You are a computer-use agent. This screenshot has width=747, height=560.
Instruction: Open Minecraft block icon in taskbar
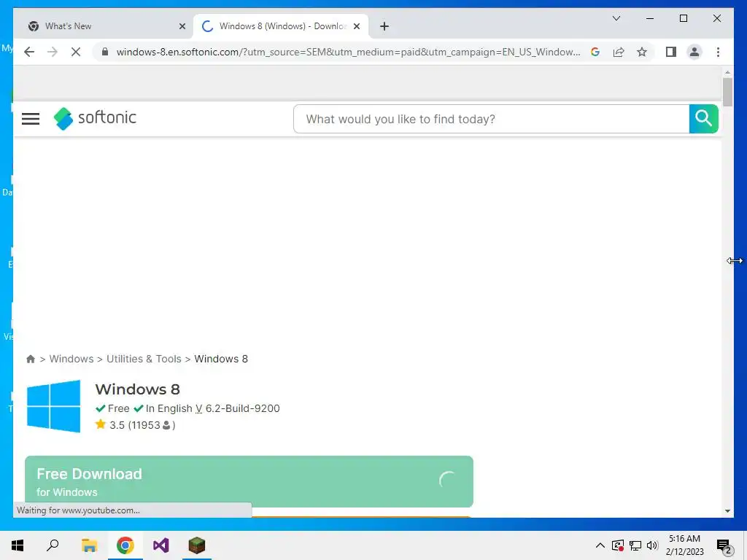click(197, 545)
